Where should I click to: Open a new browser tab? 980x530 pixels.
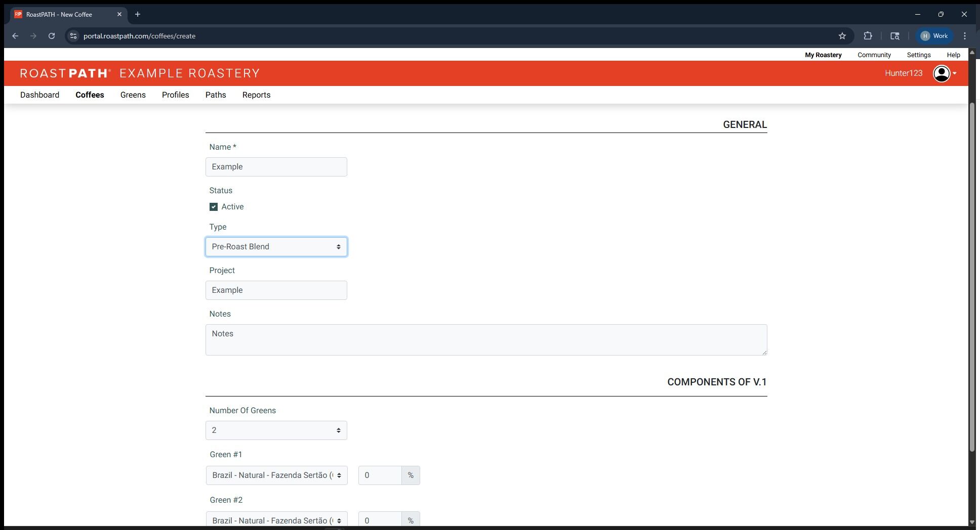pos(138,14)
